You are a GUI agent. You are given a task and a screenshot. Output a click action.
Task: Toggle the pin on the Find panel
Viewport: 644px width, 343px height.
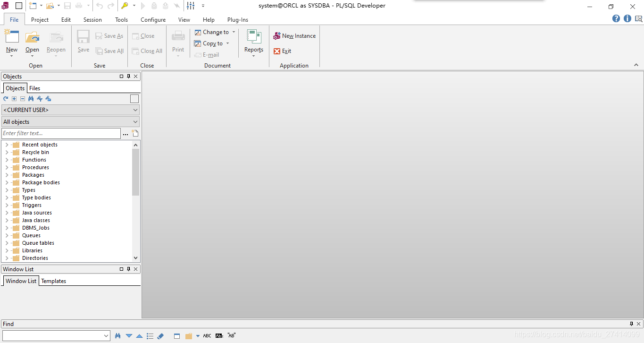point(632,324)
